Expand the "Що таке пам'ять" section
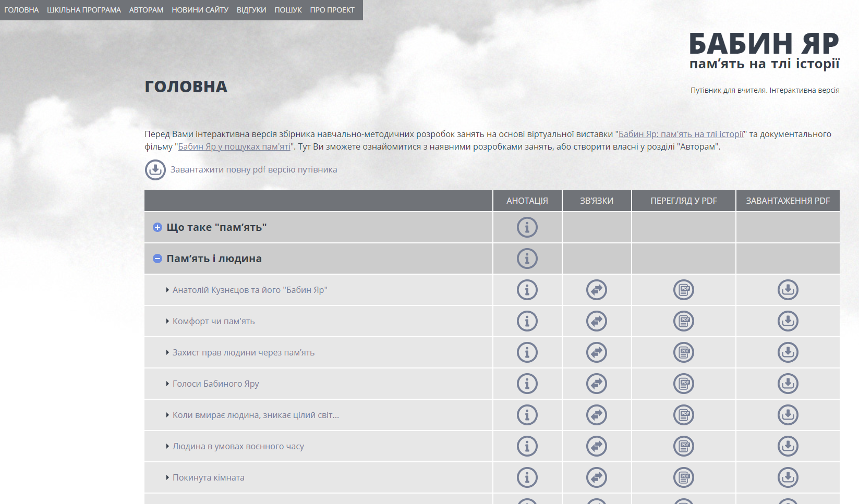The height and width of the screenshot is (504, 859). coord(158,227)
